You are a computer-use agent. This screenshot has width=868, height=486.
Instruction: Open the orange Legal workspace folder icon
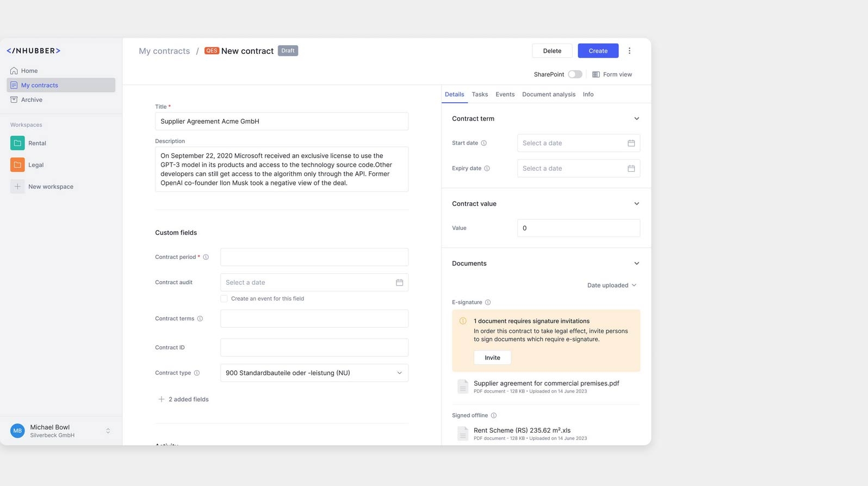point(17,165)
